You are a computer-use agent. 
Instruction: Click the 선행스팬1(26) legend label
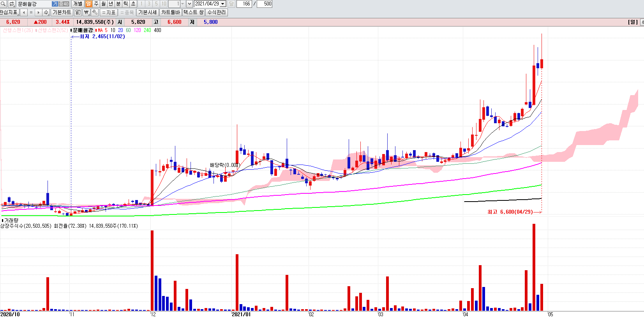point(18,30)
